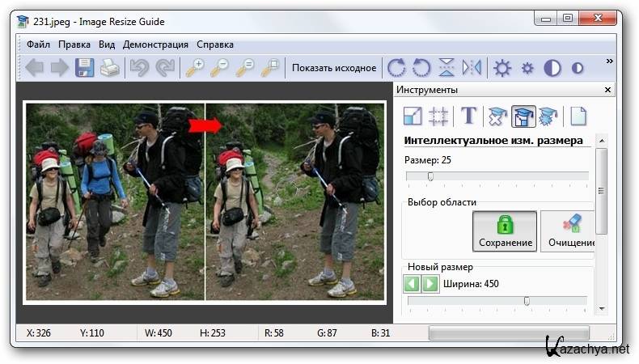This screenshot has height=364, width=639.
Task: Click the Zoom In magnifier with plus
Action: tap(195, 68)
